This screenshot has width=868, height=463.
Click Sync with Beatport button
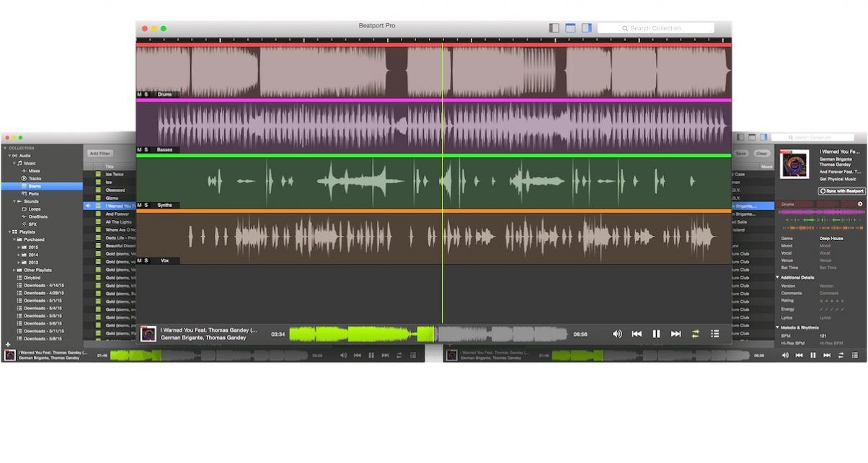(841, 191)
